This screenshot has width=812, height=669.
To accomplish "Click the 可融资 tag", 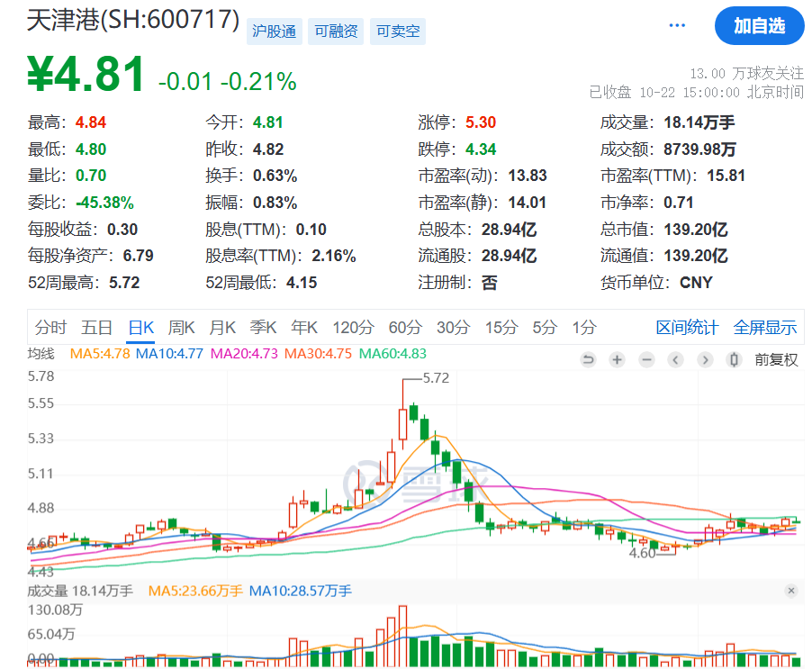I will (336, 32).
